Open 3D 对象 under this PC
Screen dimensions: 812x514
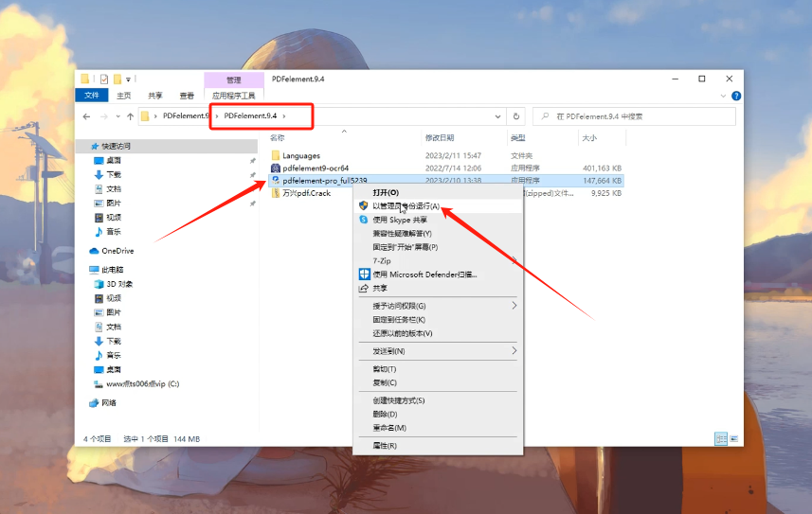tap(119, 284)
